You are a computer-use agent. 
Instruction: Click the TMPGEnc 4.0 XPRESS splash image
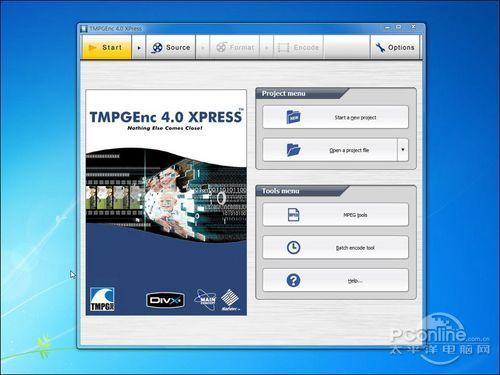coord(166,202)
